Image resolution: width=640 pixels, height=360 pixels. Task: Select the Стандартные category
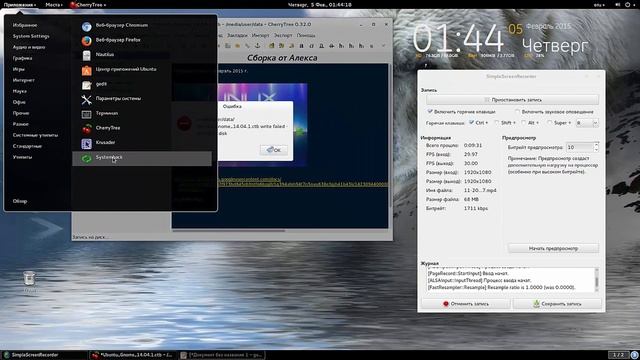(x=27, y=146)
